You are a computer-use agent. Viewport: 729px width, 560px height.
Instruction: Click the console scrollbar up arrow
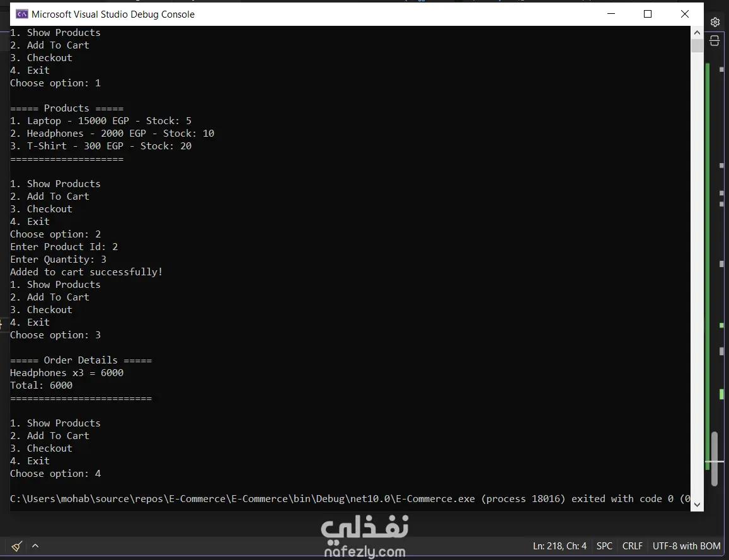coord(697,33)
